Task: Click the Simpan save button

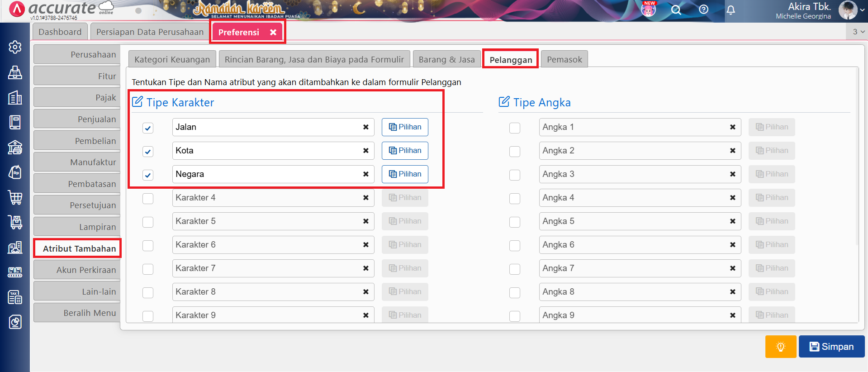Action: click(831, 347)
